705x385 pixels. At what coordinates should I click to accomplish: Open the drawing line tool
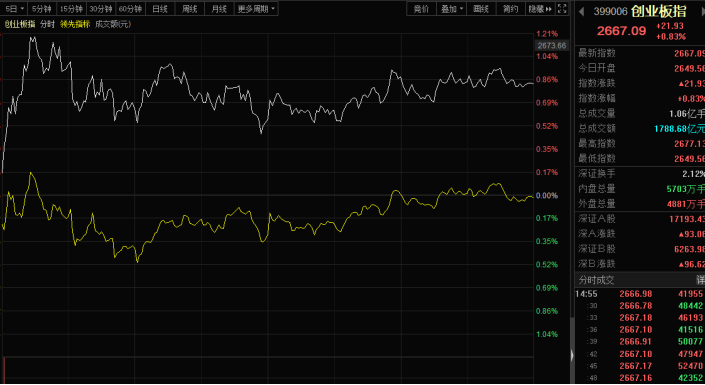(481, 9)
